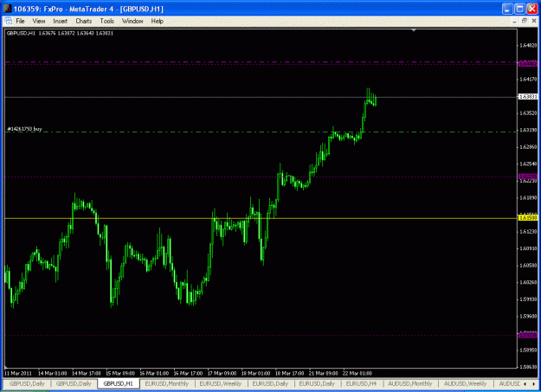Screen dimensions: 541x392
Task: Restore the chart child window in menu bar
Action: pyautogui.click(x=524, y=21)
